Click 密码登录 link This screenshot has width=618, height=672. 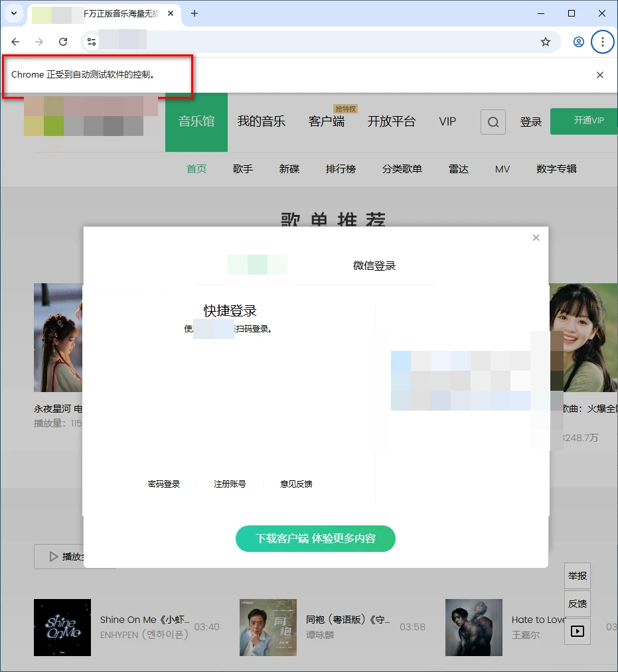[x=164, y=484]
